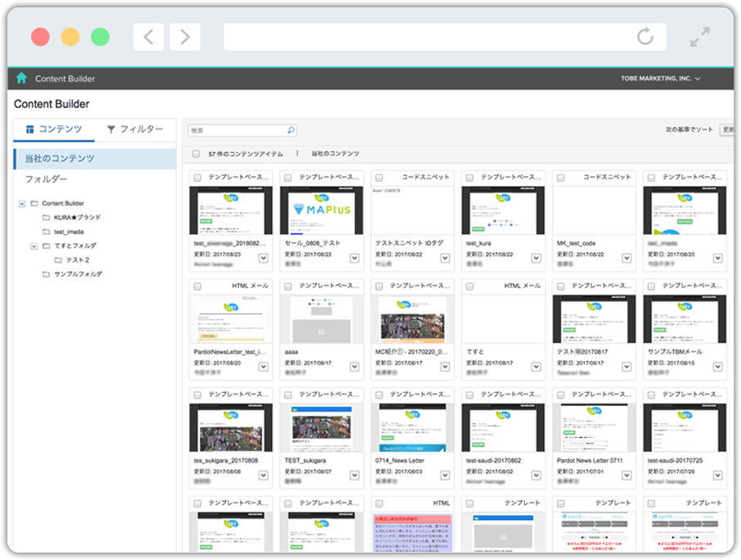Collapse the てすとフォルダ tree node
741x560 pixels.
(x=34, y=246)
